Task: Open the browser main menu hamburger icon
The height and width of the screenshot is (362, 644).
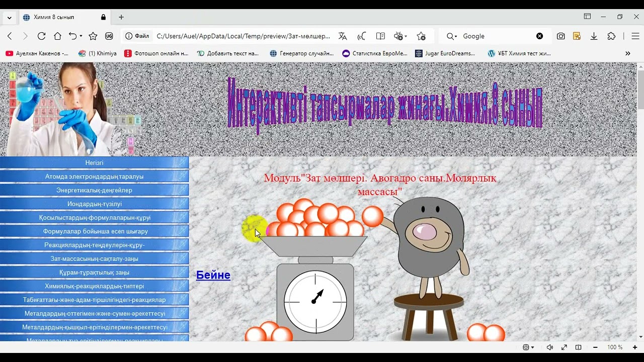Action: (635, 36)
